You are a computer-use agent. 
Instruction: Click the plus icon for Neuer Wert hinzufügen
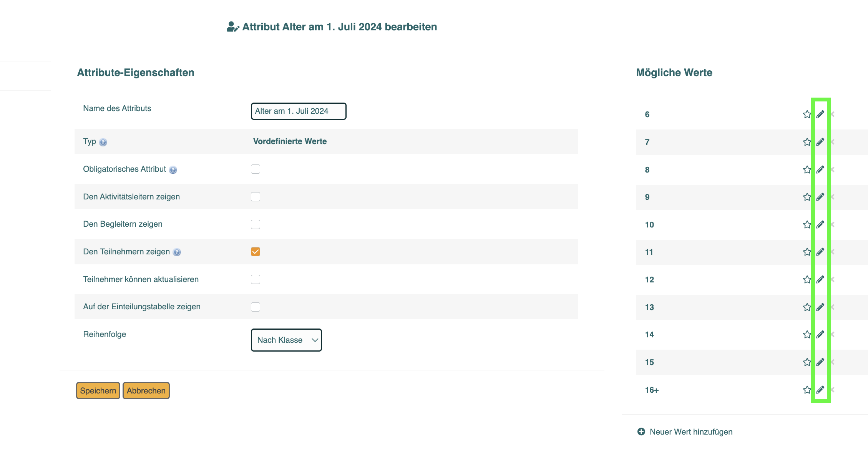[641, 431]
